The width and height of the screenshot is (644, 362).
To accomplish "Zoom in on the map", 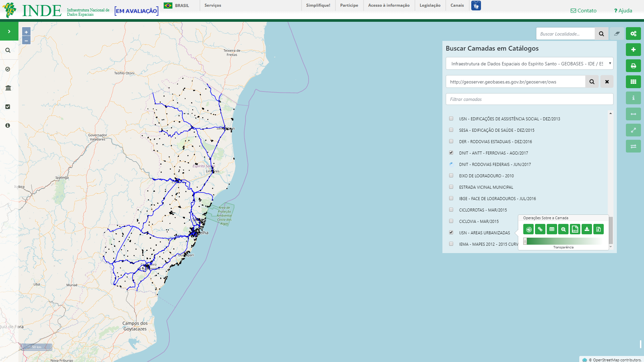I will [26, 32].
